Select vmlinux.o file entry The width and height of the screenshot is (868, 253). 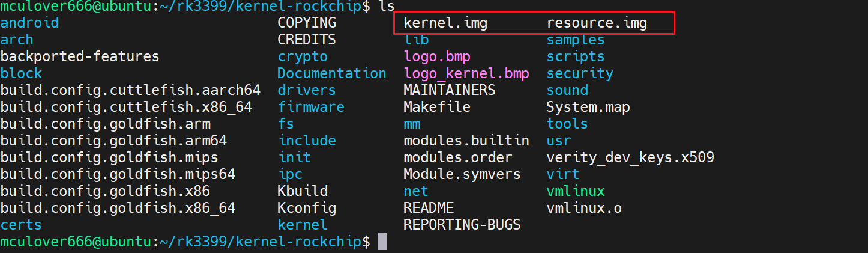[x=584, y=209]
